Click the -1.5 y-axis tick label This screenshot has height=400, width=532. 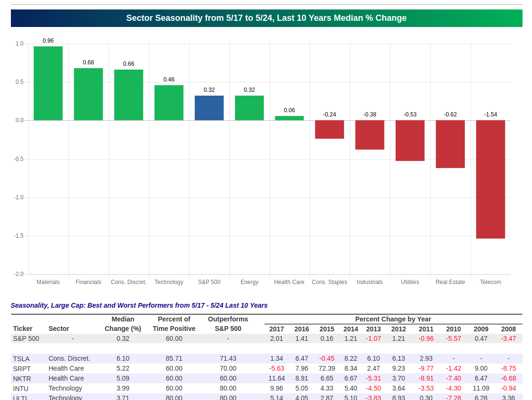coord(18,236)
